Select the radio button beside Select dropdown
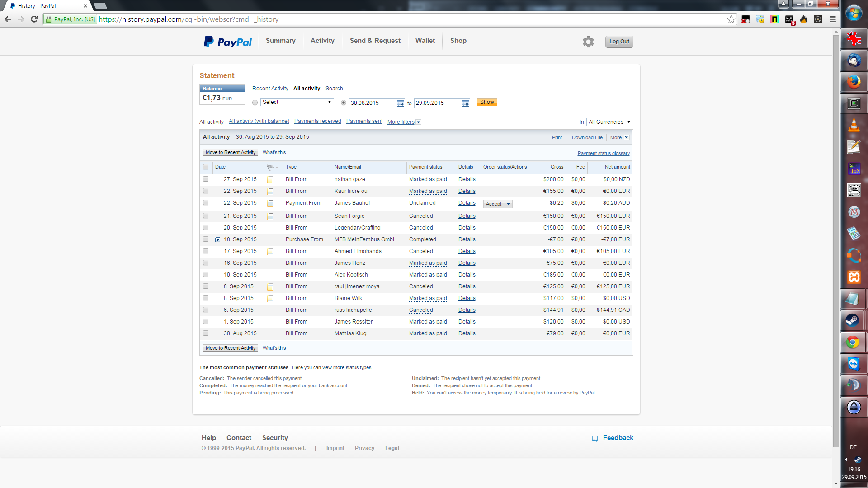The image size is (868, 488). (x=255, y=103)
